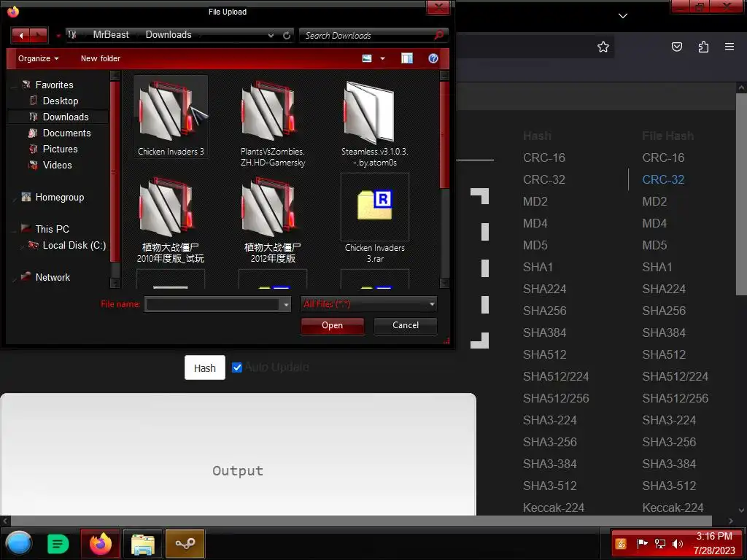Open the Action Center flag icon
Image resolution: width=747 pixels, height=560 pixels.
tap(642, 543)
